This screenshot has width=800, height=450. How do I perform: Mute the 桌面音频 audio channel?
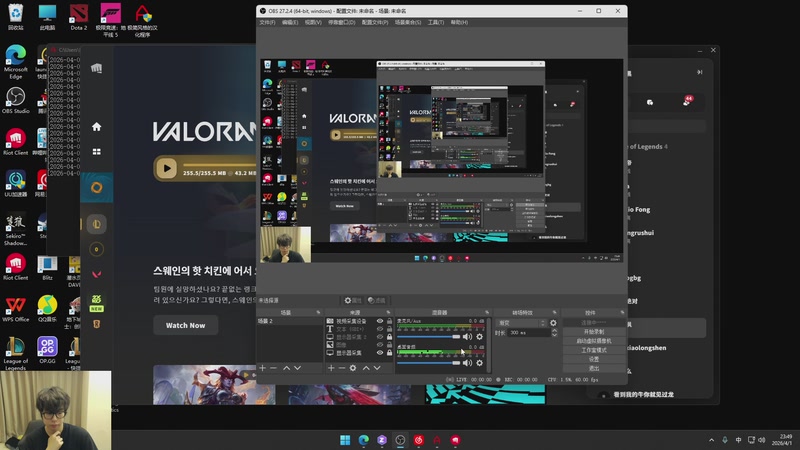click(x=467, y=363)
